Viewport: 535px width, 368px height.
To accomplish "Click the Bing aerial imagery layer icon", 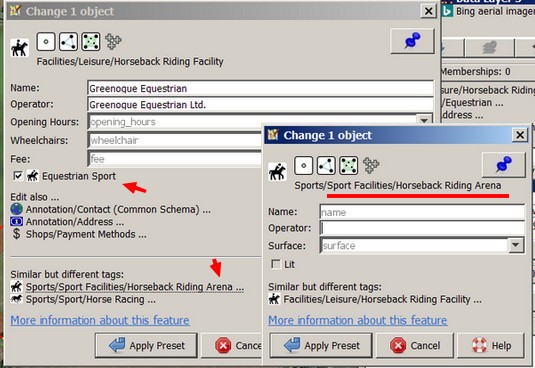I will pos(447,11).
